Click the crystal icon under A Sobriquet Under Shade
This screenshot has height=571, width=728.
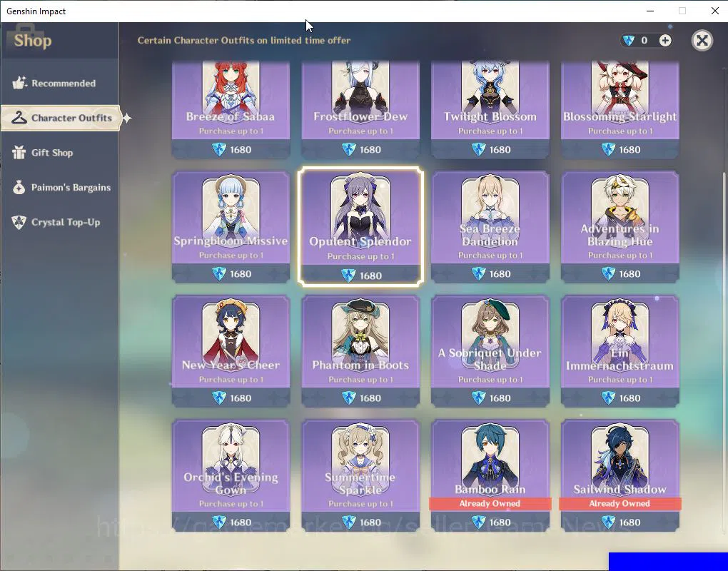478,398
